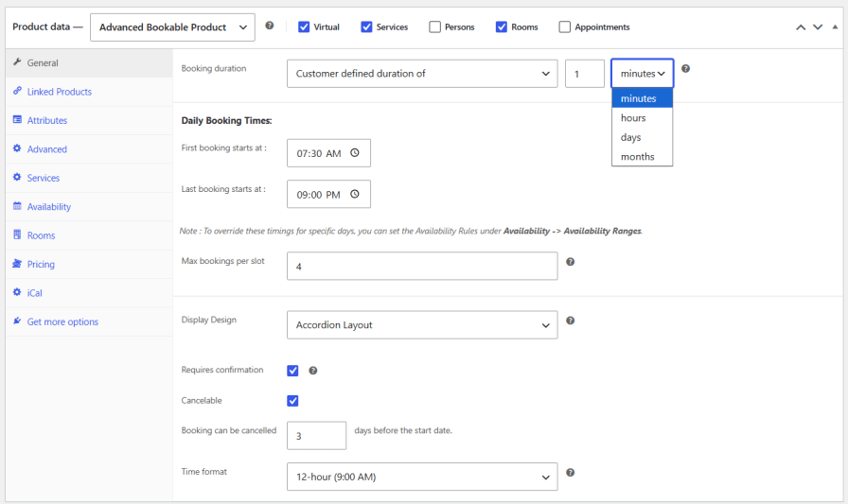Uncheck the Services checkbox

click(366, 27)
